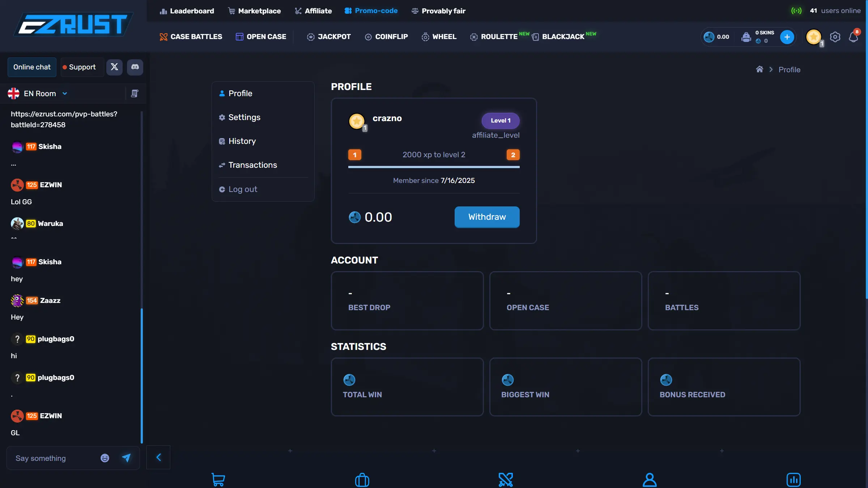The width and height of the screenshot is (868, 488).
Task: Switch to the Support tab
Action: (82, 67)
